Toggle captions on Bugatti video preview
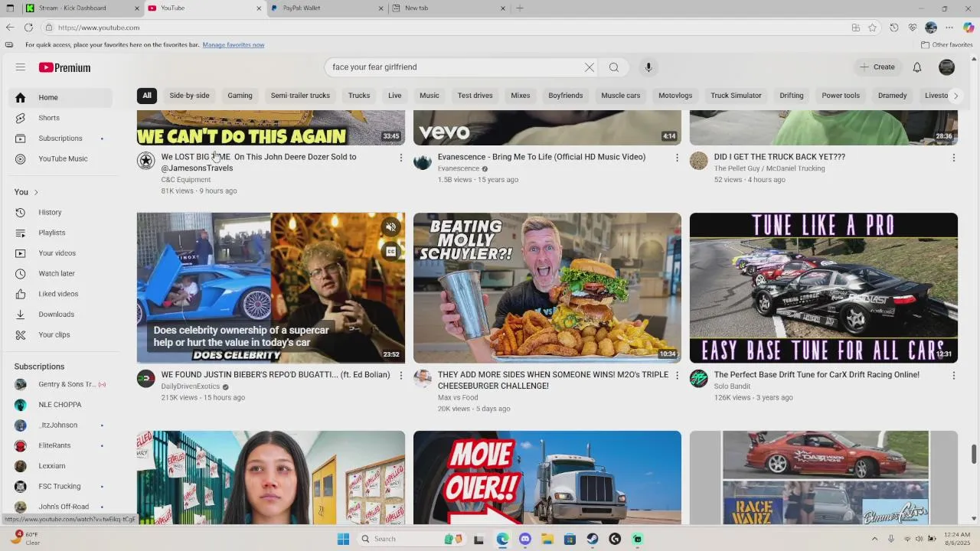This screenshot has height=551, width=980. pos(391,251)
